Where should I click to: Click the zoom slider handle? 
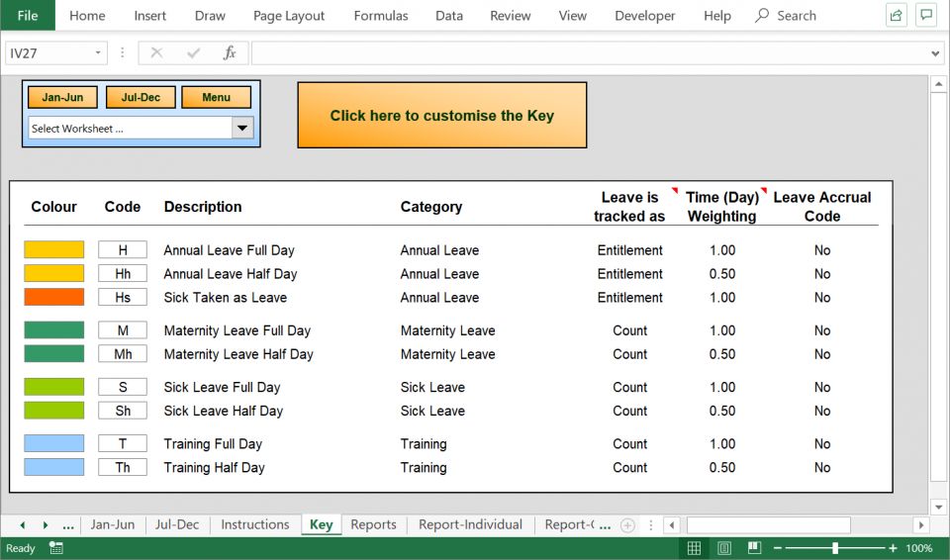(835, 548)
